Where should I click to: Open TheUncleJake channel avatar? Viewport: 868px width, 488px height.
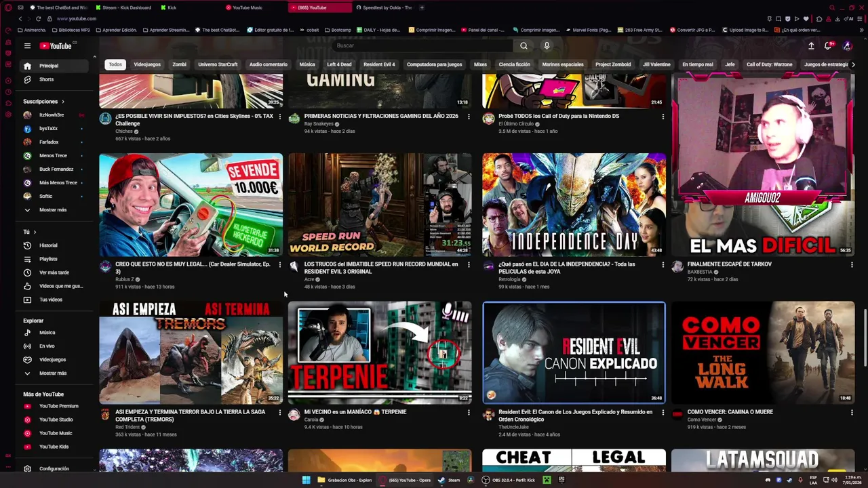tap(488, 415)
